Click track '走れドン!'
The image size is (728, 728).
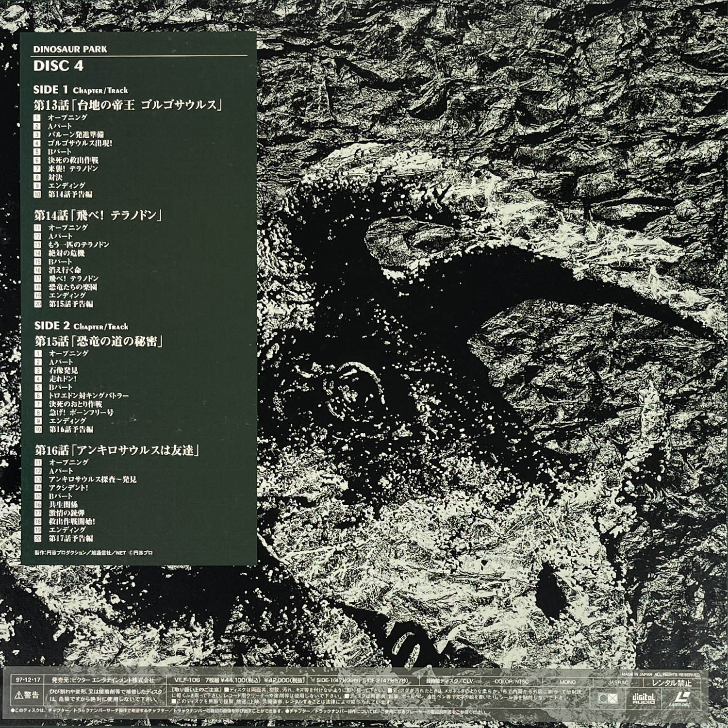click(x=63, y=379)
